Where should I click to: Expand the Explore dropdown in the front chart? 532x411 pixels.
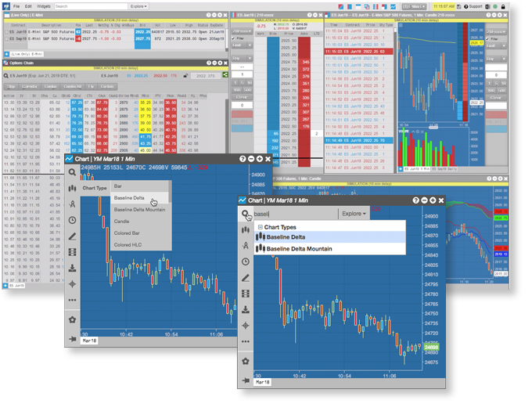[x=354, y=214]
